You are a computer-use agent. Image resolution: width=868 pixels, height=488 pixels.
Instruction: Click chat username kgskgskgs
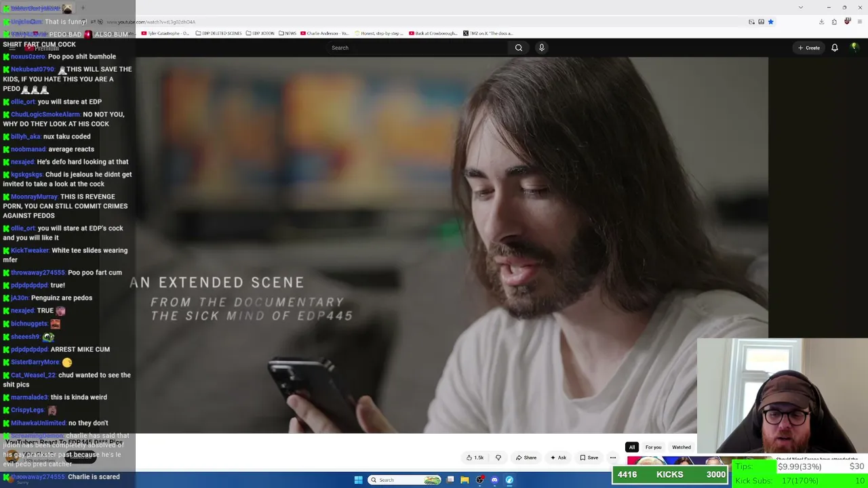pyautogui.click(x=26, y=174)
